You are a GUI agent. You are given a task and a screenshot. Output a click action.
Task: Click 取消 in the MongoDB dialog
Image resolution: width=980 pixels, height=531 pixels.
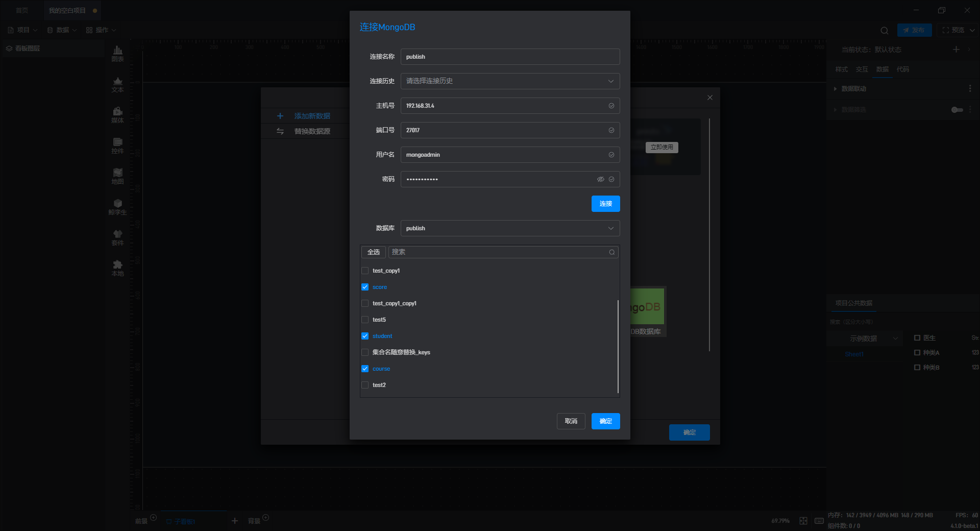571,421
